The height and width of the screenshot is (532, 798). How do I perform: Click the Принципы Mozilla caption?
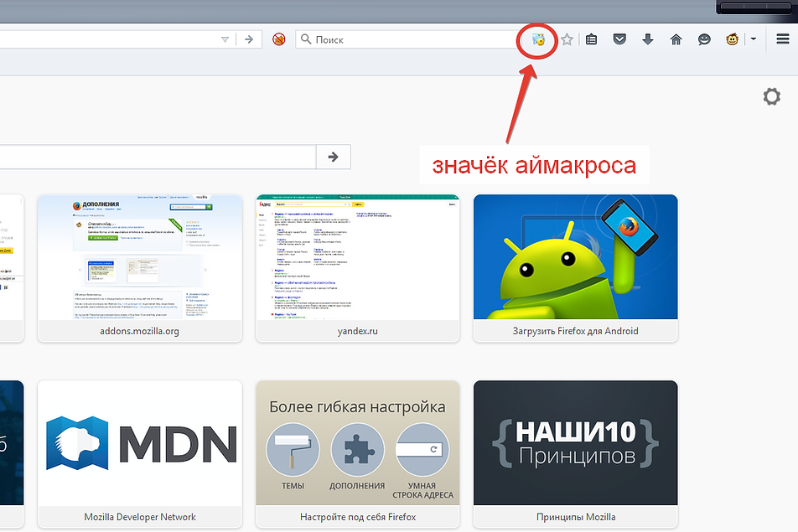(x=576, y=517)
